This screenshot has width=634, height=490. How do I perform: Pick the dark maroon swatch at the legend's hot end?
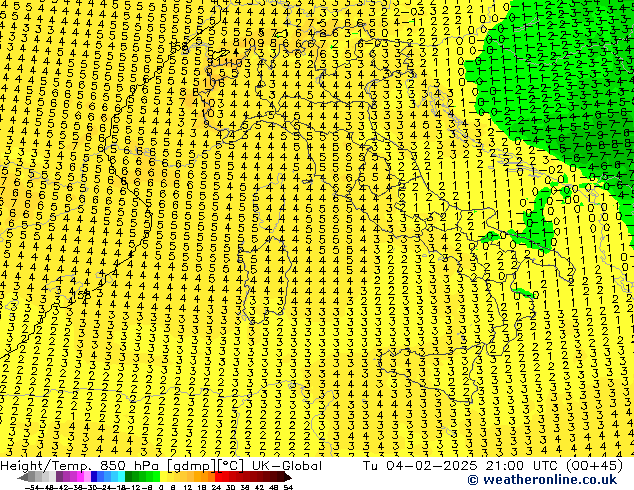pos(280,476)
